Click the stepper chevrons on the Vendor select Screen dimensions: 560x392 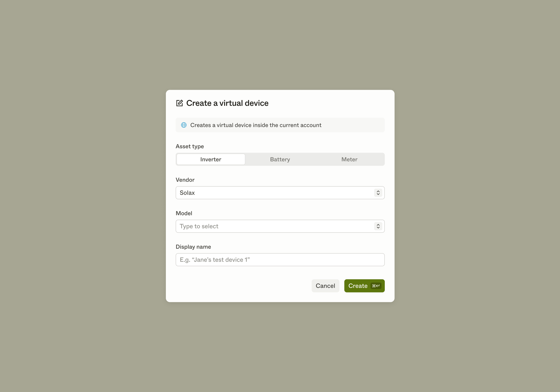(x=378, y=193)
